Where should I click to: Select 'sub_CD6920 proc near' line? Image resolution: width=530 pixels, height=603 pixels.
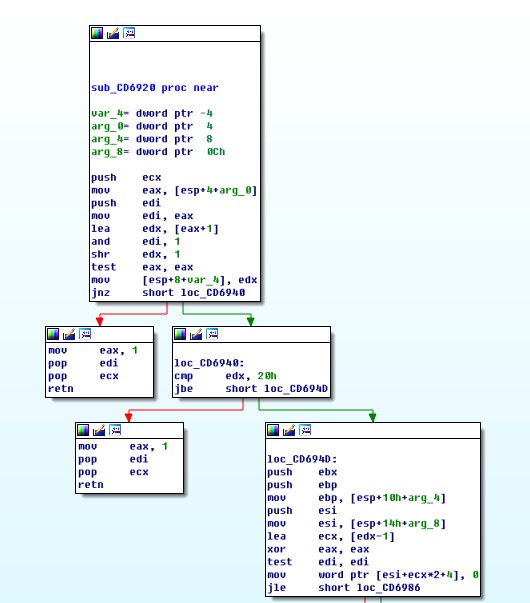tap(155, 88)
